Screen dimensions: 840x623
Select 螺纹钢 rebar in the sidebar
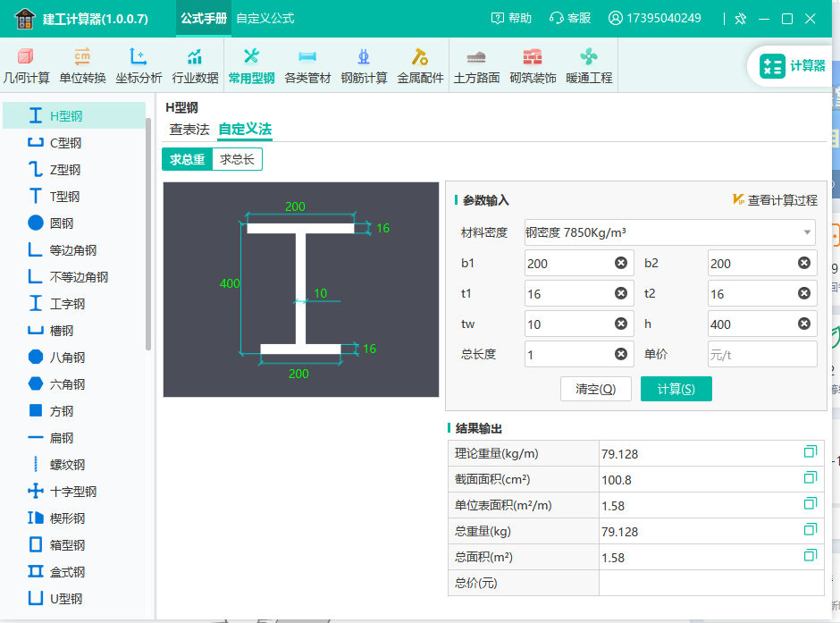[74, 464]
